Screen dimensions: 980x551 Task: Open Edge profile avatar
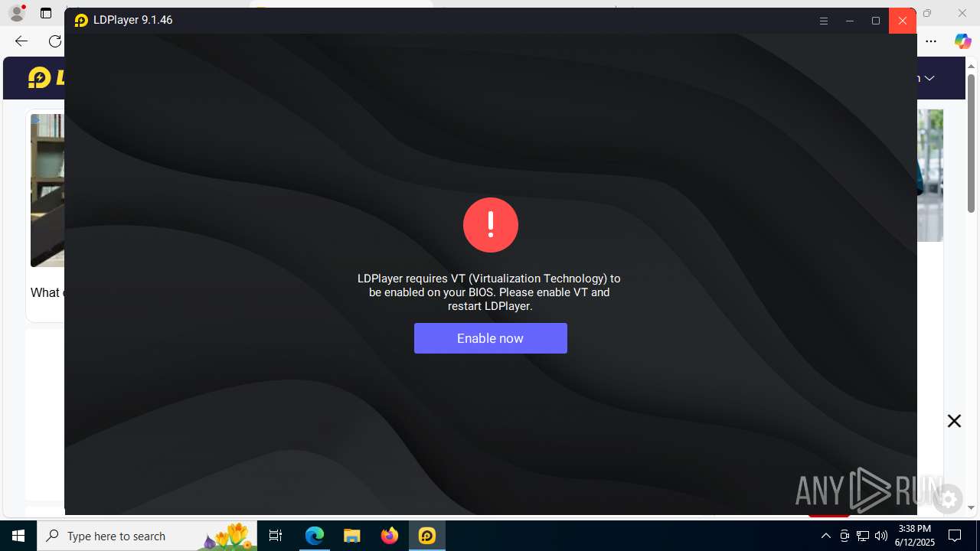[17, 13]
